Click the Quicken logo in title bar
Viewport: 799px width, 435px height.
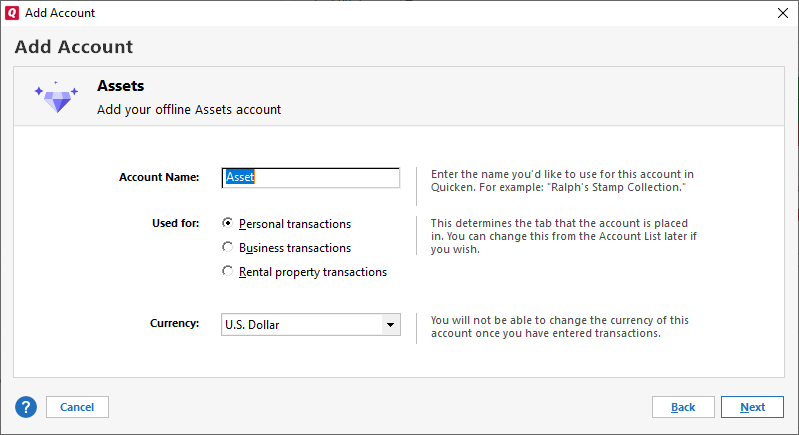[12, 14]
